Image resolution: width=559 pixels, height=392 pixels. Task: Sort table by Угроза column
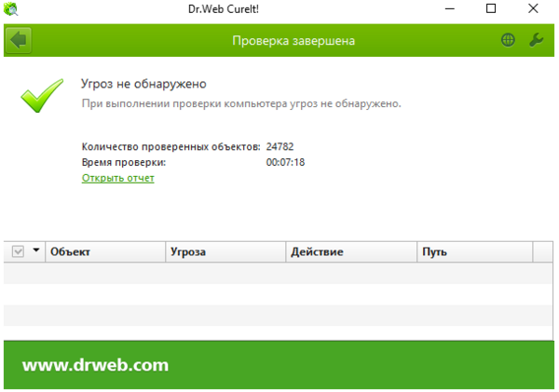click(225, 252)
